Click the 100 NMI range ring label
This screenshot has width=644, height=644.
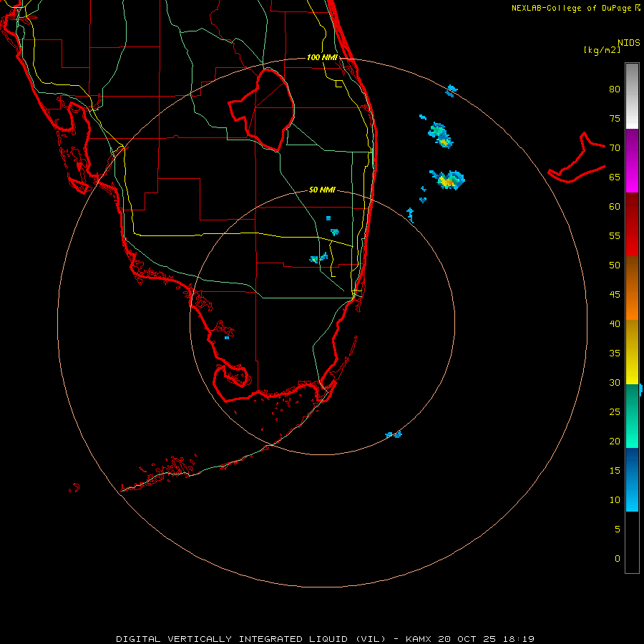[322, 57]
